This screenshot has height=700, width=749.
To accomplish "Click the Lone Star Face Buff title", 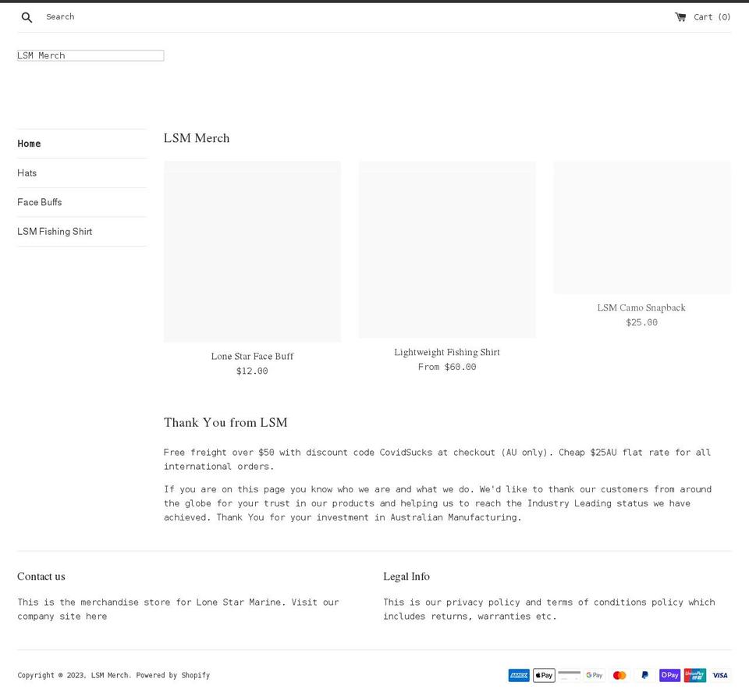I will coord(252,357).
